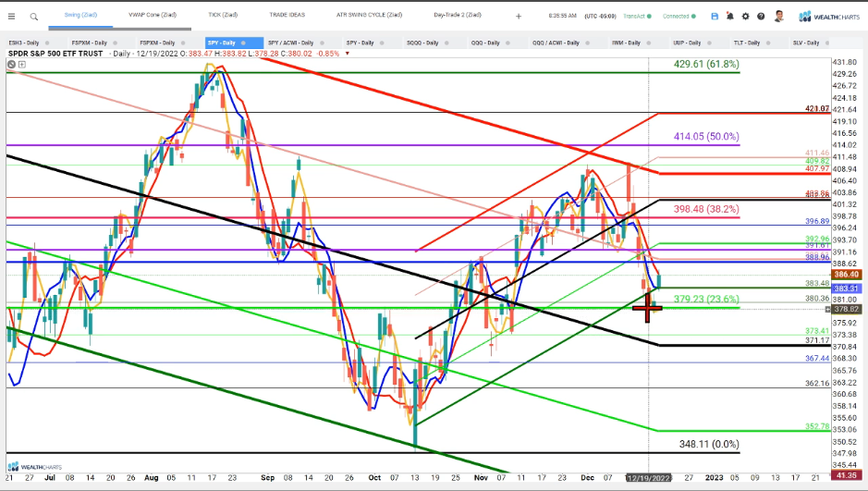Click the SPDR S&P 500 ETF TRUST title

[55, 54]
